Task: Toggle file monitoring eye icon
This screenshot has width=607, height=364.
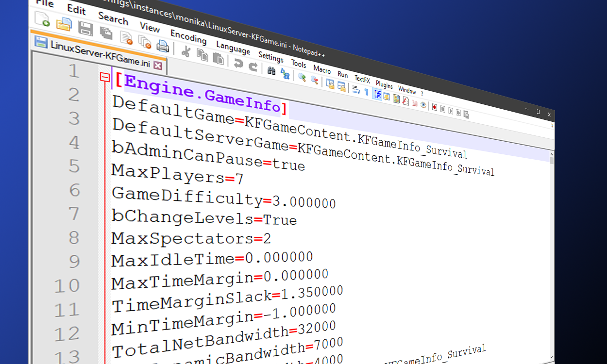Action: (423, 105)
